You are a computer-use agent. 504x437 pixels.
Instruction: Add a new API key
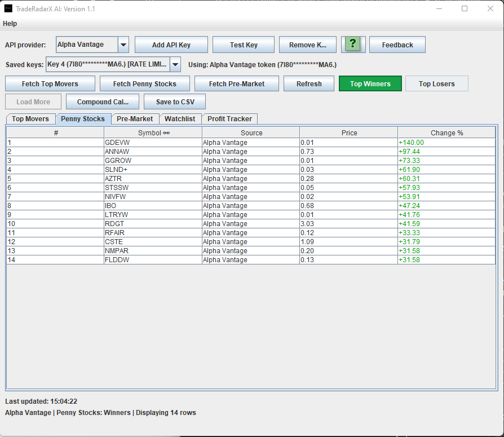tap(171, 45)
